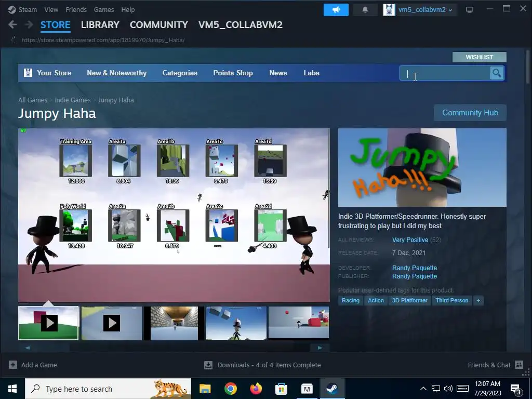Show hidden tray icons chevron
The image size is (532, 399).
tap(423, 389)
